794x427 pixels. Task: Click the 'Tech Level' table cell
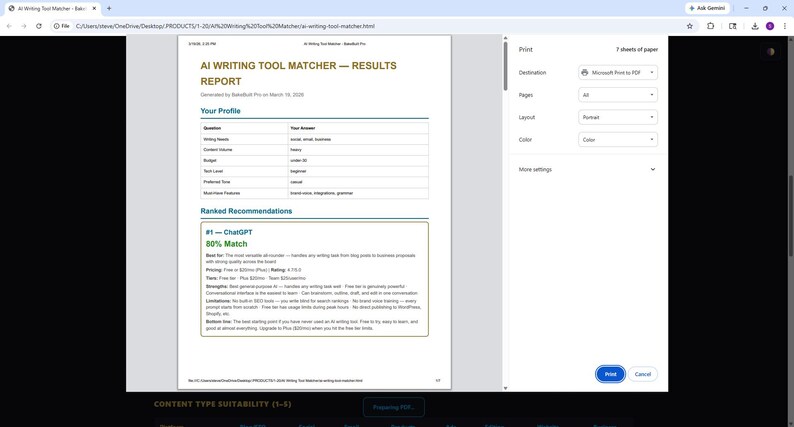click(244, 171)
